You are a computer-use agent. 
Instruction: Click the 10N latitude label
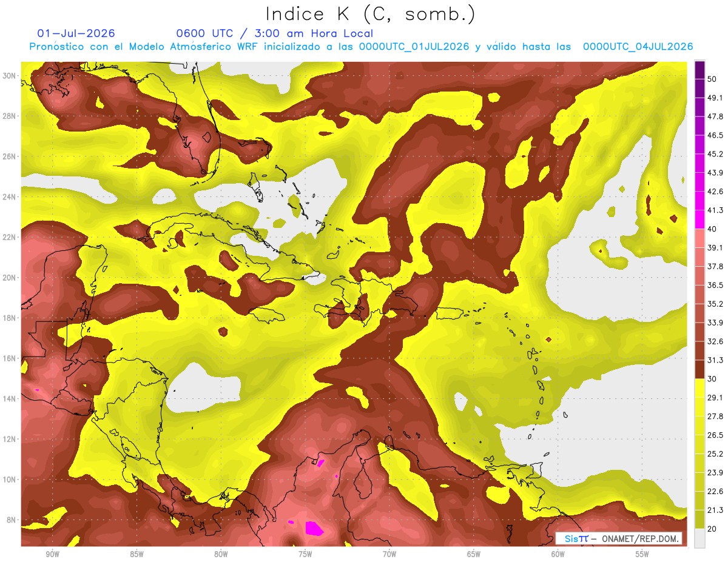pyautogui.click(x=9, y=480)
